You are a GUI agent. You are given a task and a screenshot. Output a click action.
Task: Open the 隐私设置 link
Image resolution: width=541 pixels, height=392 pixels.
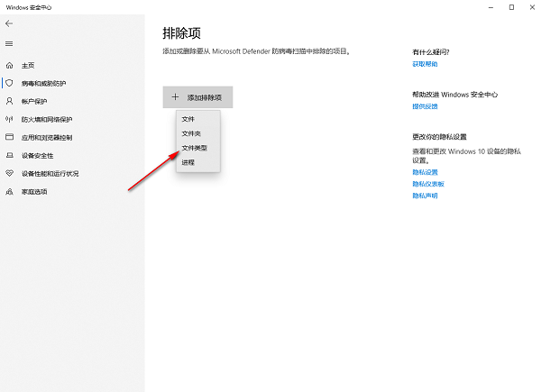point(425,172)
